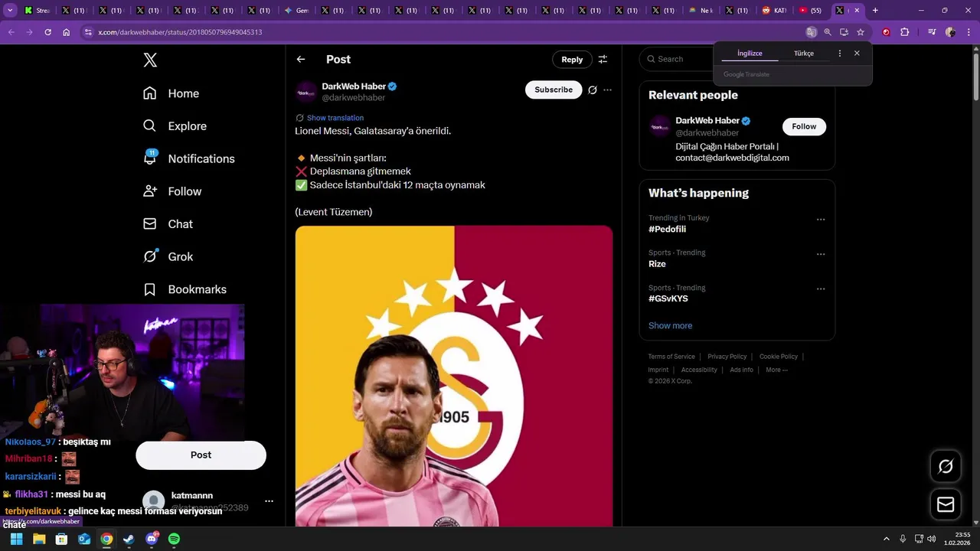This screenshot has height=551, width=980.
Task: Open Home from the X sidebar
Action: click(x=171, y=93)
